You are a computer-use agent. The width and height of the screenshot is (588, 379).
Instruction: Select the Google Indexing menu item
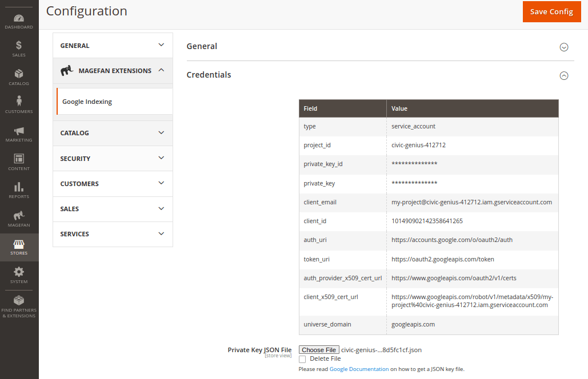114,102
